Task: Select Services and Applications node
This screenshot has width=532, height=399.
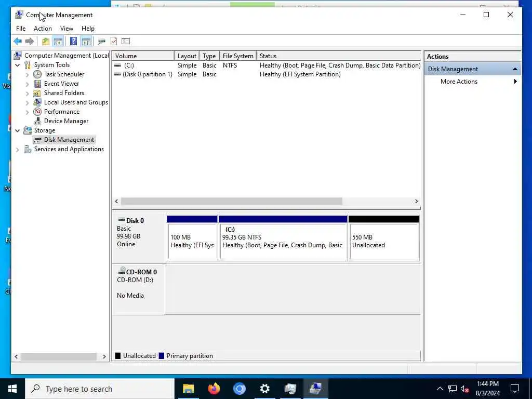Action: (x=69, y=149)
